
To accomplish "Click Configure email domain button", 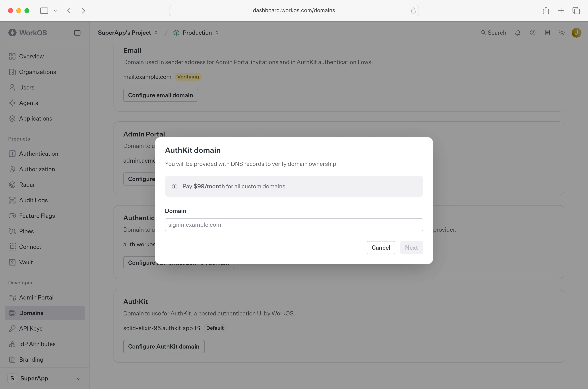I will (161, 95).
